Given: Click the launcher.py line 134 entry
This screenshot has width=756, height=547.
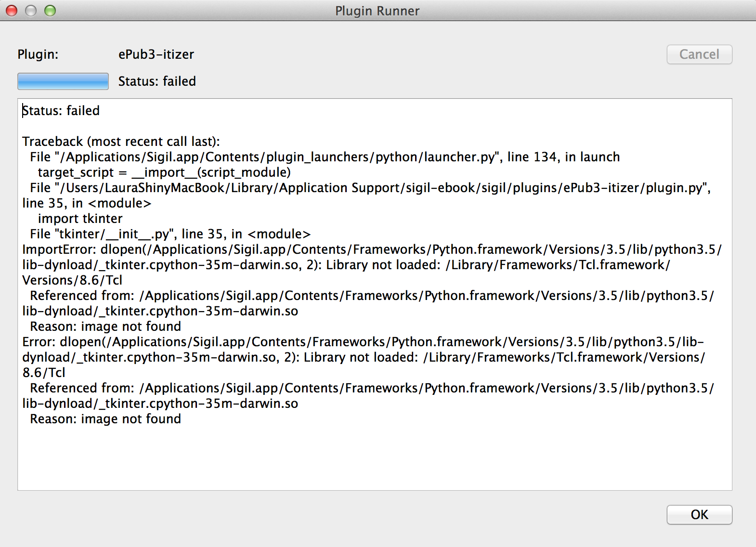Looking at the screenshot, I should click(325, 157).
